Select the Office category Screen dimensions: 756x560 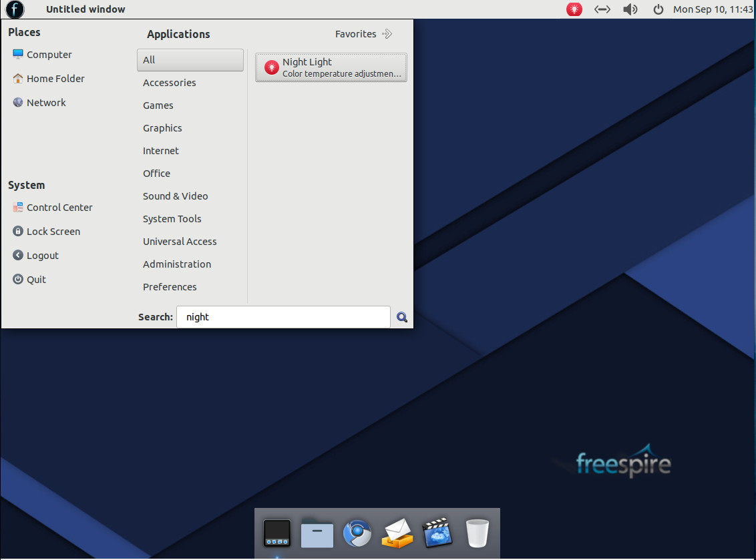tap(190, 173)
